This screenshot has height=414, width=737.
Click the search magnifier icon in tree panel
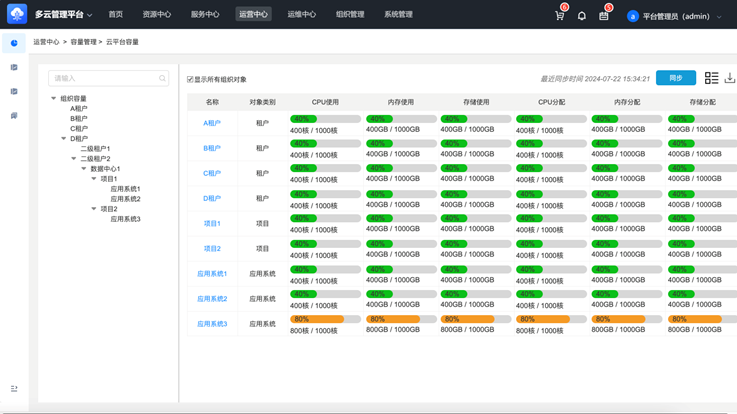(162, 78)
